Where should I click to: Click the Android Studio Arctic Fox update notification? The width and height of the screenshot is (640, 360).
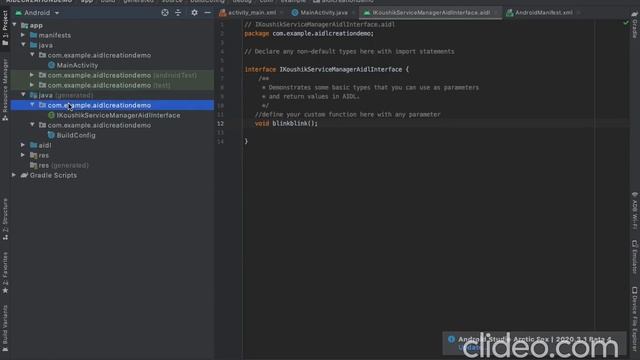(x=534, y=343)
